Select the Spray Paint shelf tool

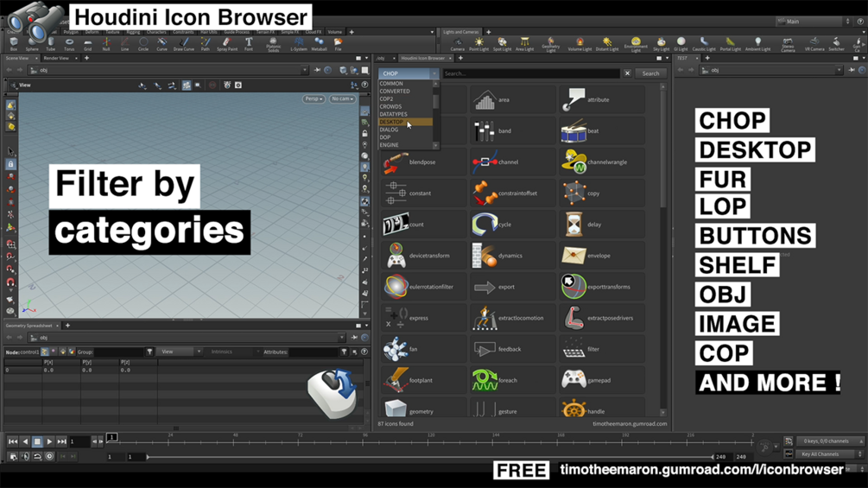[227, 44]
